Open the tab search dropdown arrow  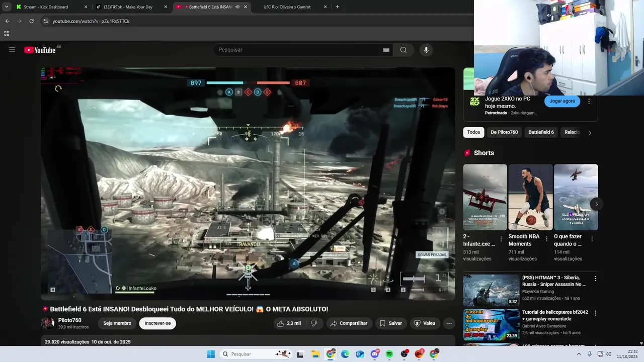6,7
